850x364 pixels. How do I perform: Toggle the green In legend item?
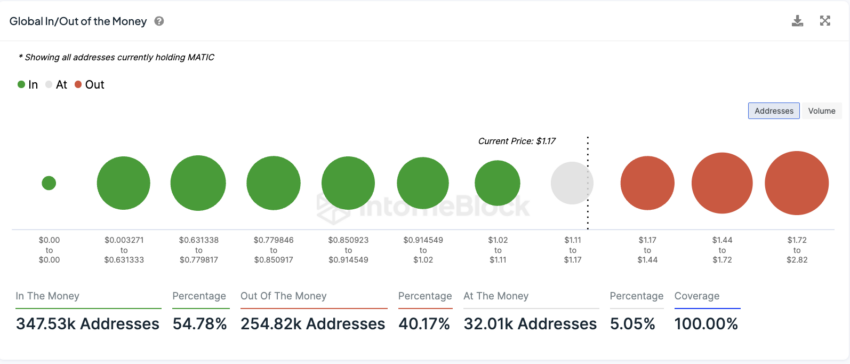coord(28,85)
